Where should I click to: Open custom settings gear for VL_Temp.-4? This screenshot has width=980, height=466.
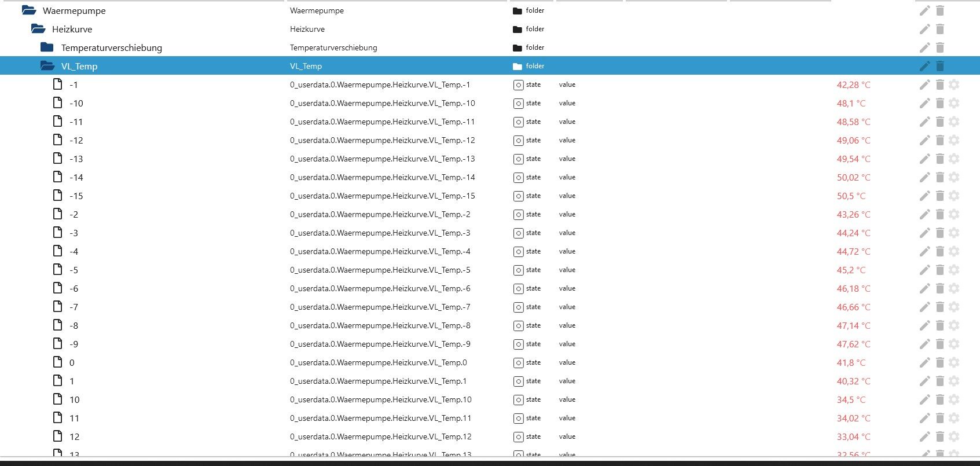pos(954,251)
